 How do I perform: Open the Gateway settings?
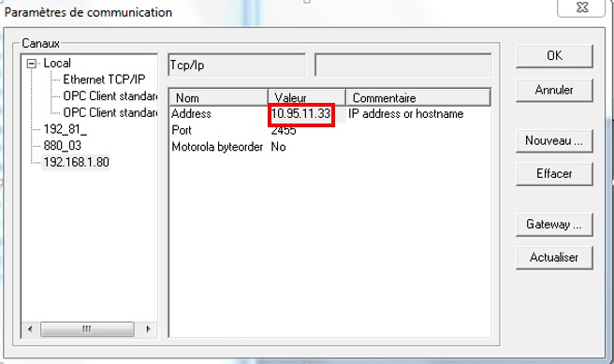pos(554,225)
